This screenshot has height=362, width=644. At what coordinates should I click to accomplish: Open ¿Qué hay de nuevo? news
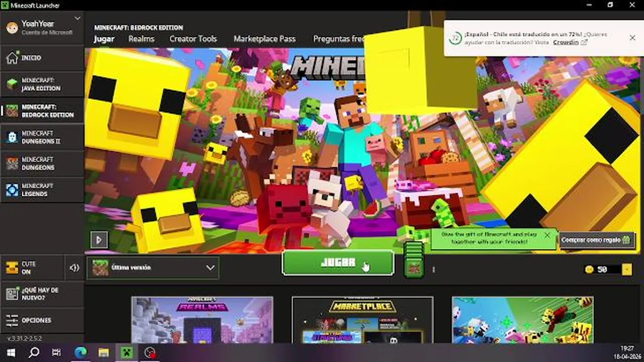pos(42,294)
